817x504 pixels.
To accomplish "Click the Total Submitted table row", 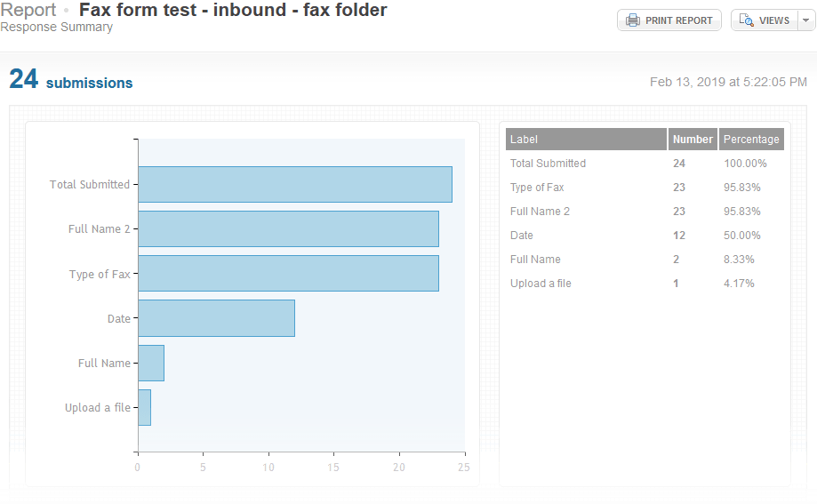I will click(645, 164).
